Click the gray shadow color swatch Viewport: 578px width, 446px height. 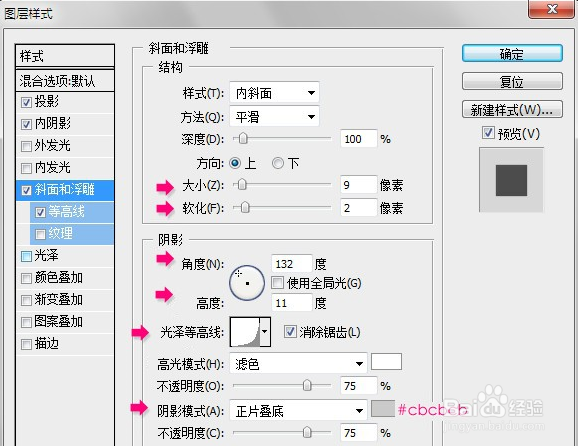(x=383, y=409)
